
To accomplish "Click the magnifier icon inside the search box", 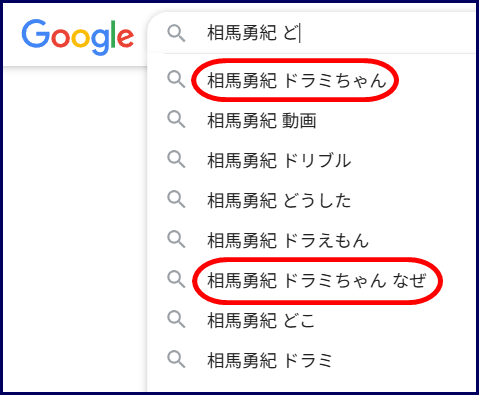I will (176, 33).
